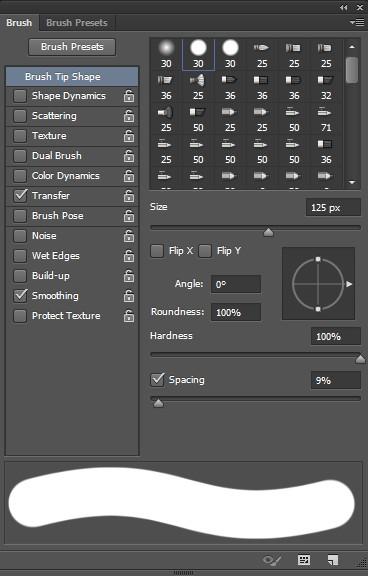Click the Roundness input field
The height and width of the screenshot is (576, 368).
click(x=236, y=312)
